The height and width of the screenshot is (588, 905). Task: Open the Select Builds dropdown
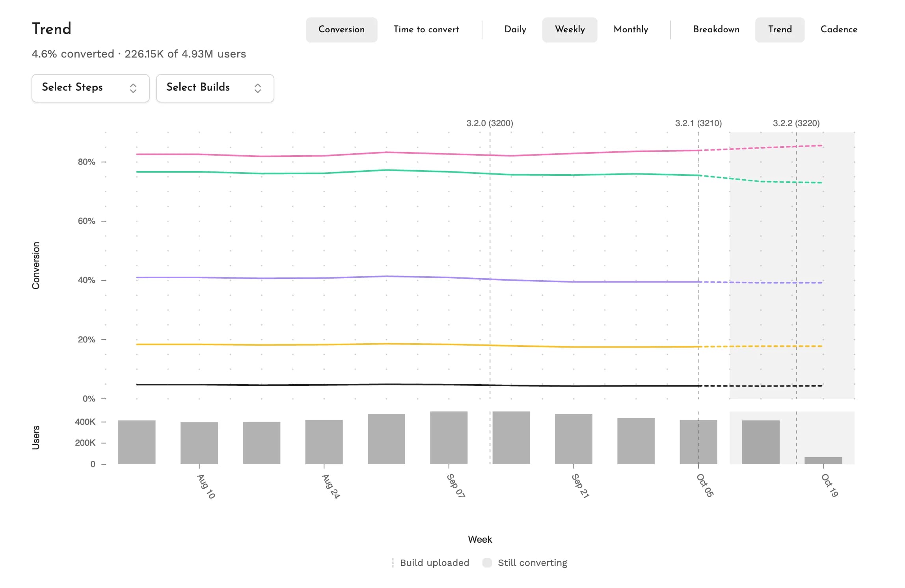(215, 88)
